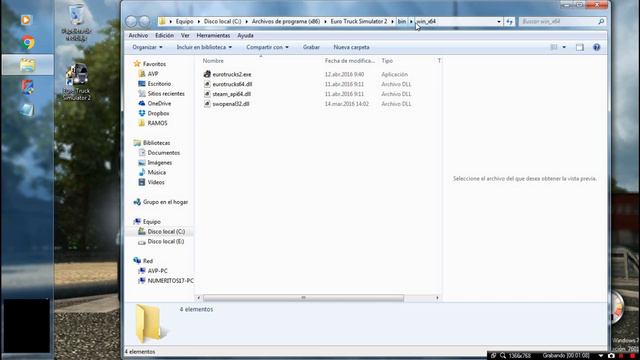This screenshot has height=360, width=640.
Task: Click Archivos de programa (x86) breadcrumb
Action: pos(286,21)
